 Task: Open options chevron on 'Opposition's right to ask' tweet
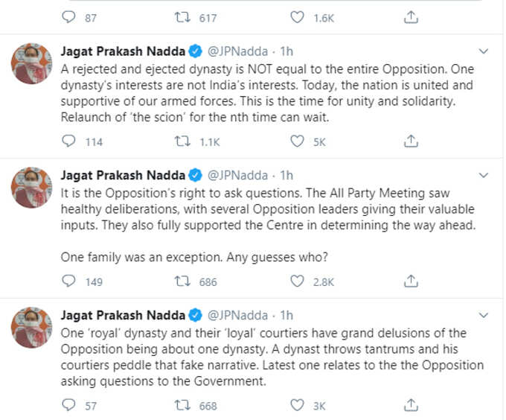pyautogui.click(x=484, y=175)
